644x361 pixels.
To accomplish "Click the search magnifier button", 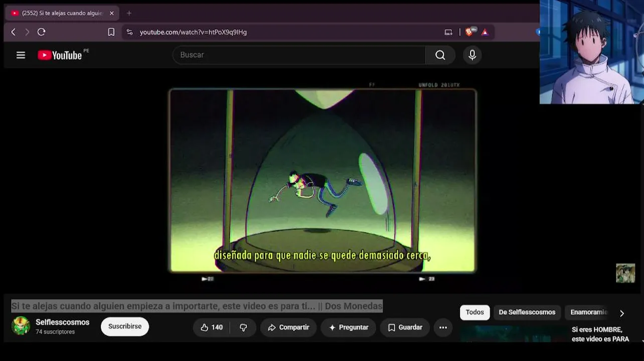I will click(x=440, y=55).
